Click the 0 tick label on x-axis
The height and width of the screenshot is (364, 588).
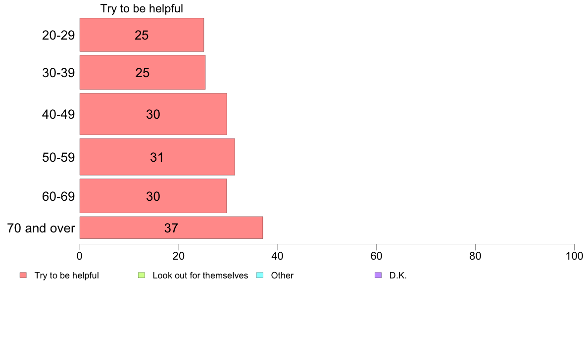[x=80, y=256]
